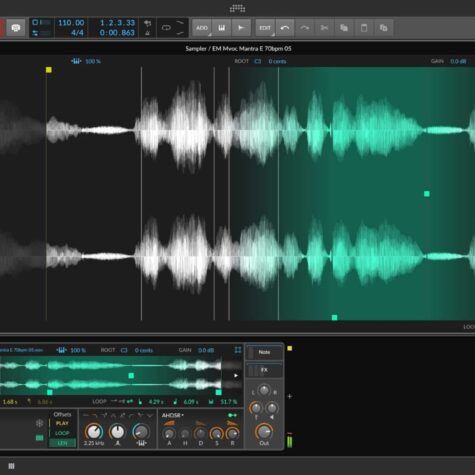Click plus icon to add device
The image size is (475, 475).
(290, 396)
